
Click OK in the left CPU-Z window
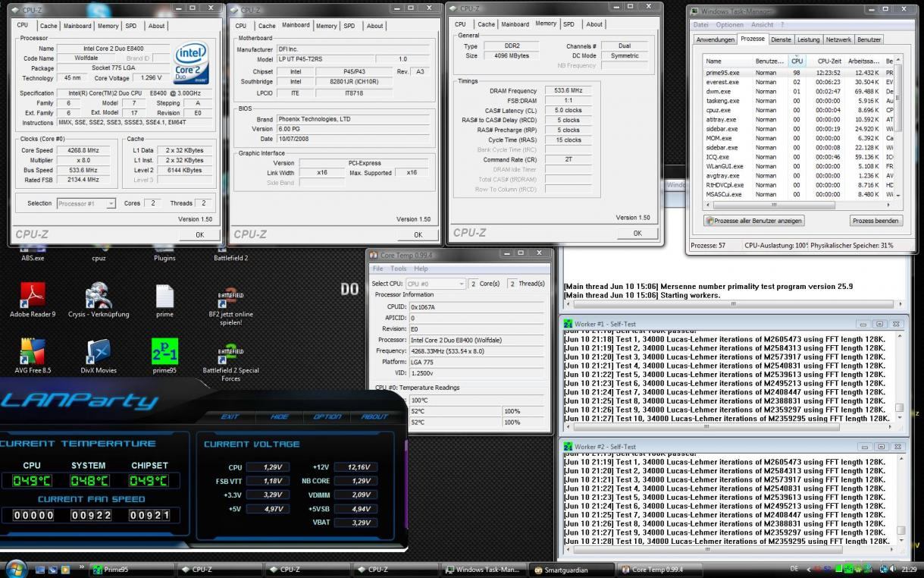(199, 235)
